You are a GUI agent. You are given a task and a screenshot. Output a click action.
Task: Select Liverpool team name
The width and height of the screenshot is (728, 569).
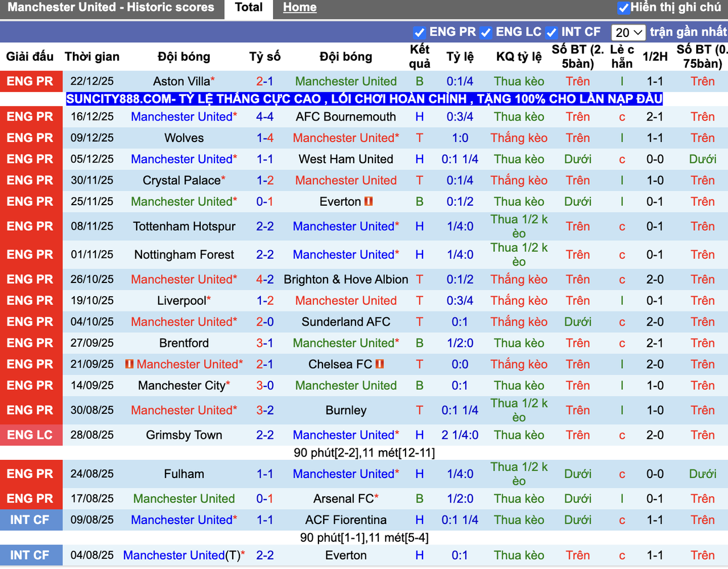[181, 301]
